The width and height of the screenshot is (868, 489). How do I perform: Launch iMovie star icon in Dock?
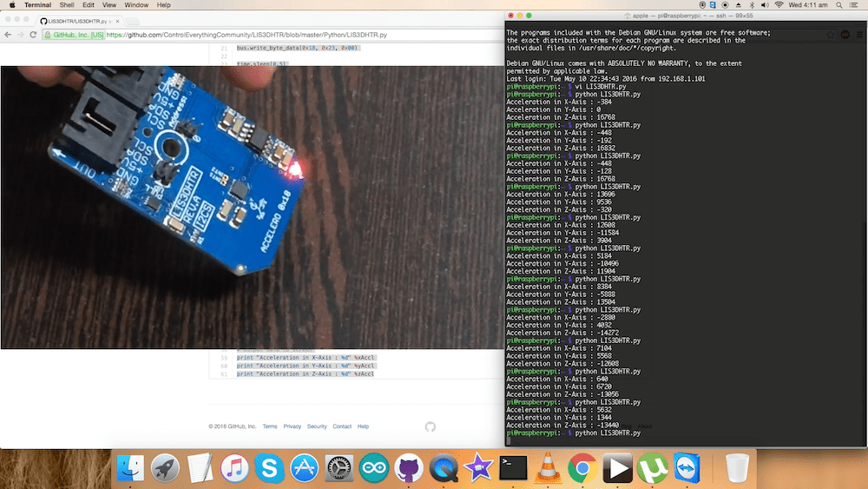[x=478, y=468]
